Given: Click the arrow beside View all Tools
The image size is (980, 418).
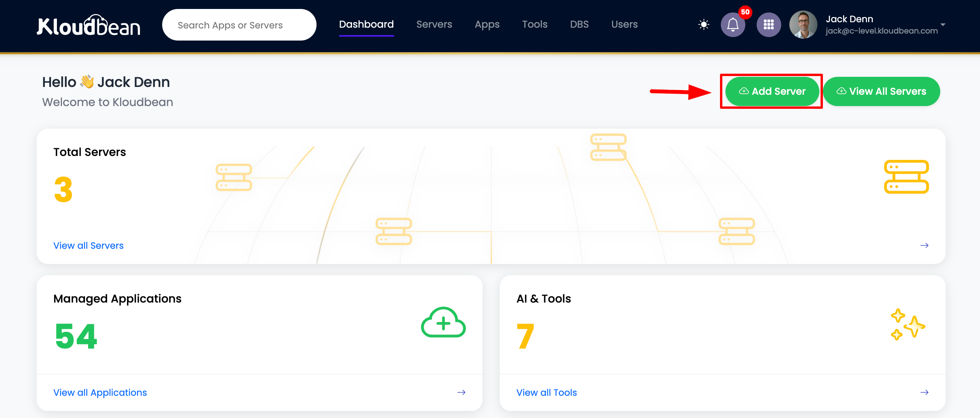Looking at the screenshot, I should click(924, 392).
